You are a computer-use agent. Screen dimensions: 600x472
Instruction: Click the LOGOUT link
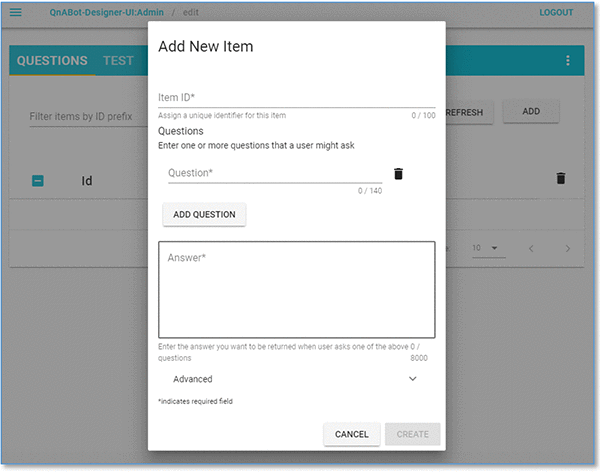[x=556, y=13]
